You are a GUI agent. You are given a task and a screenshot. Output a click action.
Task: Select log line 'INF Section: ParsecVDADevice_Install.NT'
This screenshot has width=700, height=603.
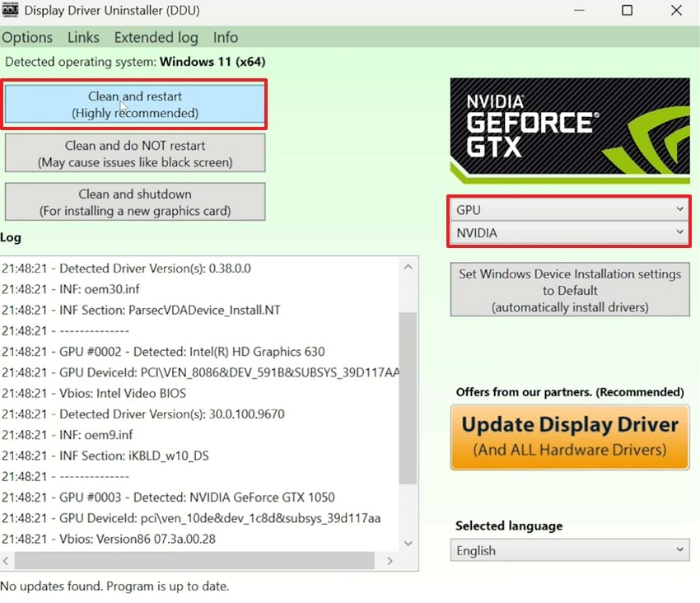coord(141,310)
